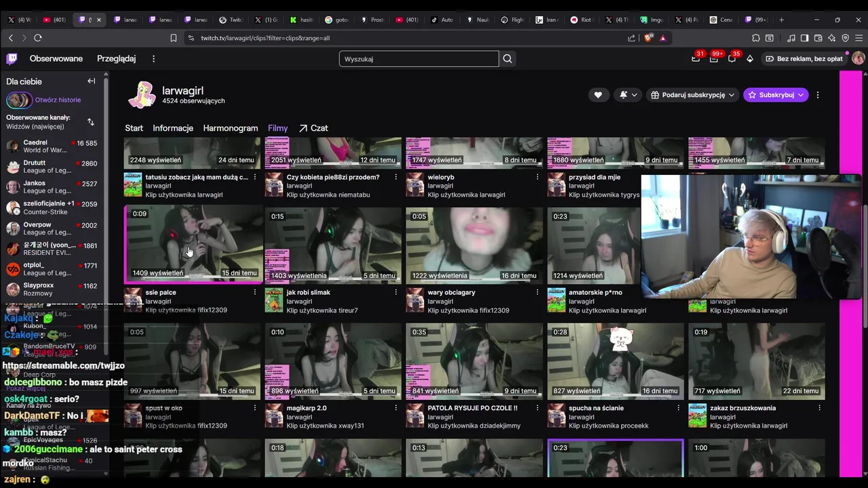Open options for clip jak robi slimak
868x488 pixels.
point(396,292)
